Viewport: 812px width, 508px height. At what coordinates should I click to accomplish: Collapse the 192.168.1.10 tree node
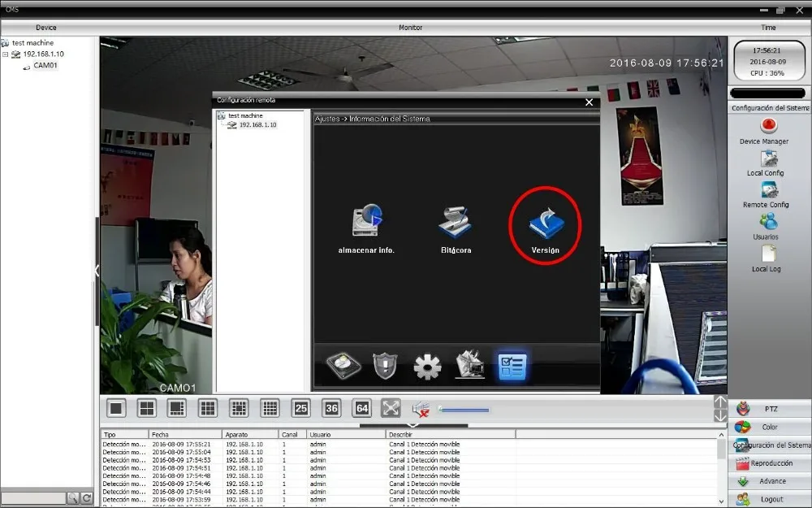(x=5, y=54)
